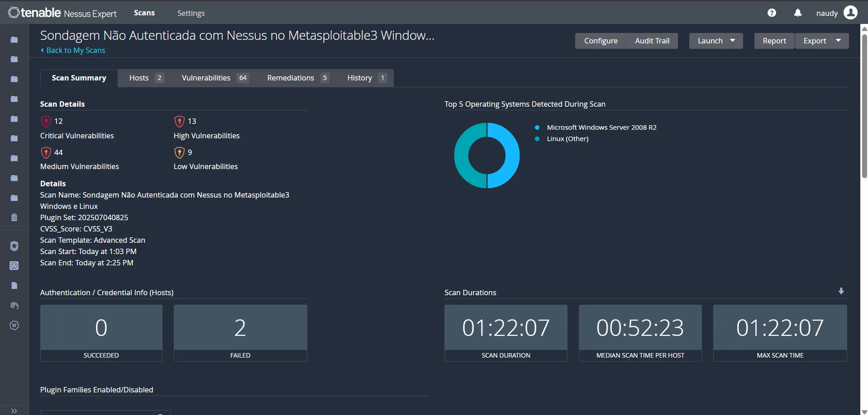Screen dimensions: 868x415
Task: Open the Customized Reports sidebar icon
Action: pos(14,285)
